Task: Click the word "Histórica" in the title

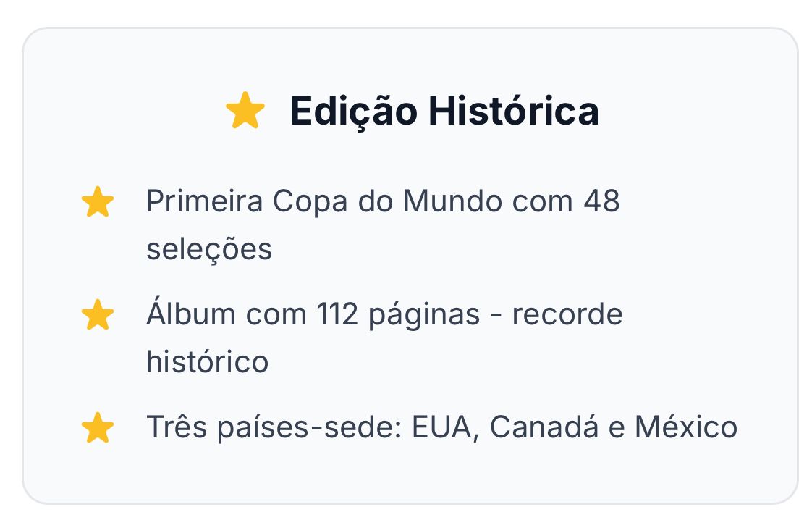Action: coord(513,112)
